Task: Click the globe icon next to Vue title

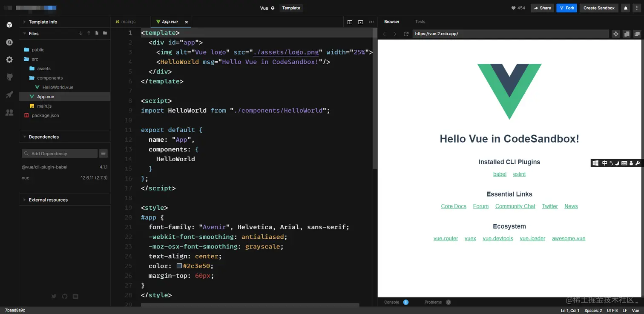Action: [273, 8]
